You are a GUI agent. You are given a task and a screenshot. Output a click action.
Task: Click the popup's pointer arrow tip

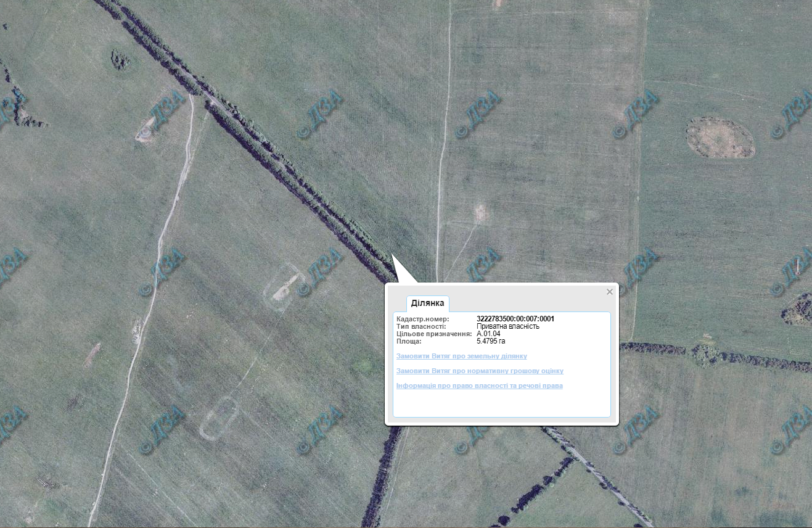tap(393, 254)
